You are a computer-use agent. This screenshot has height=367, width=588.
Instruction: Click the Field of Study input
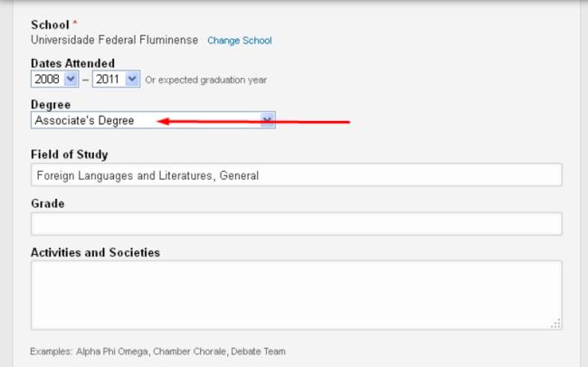(x=296, y=175)
